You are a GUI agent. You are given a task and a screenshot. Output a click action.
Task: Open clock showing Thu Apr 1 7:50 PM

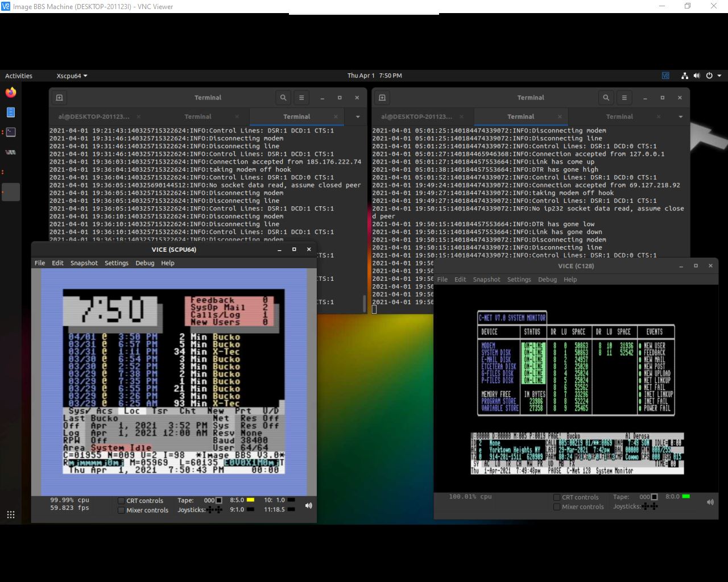[x=375, y=76]
